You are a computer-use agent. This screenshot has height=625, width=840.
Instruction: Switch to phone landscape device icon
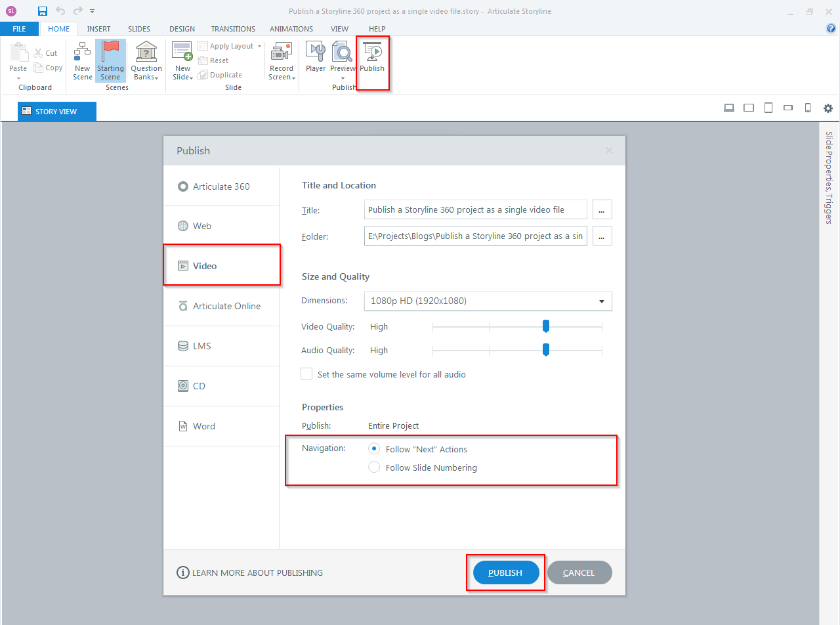(x=788, y=108)
